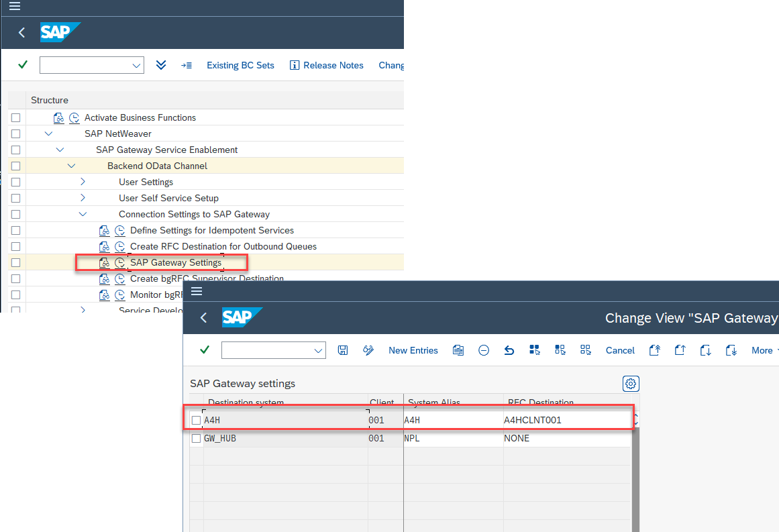Go back in IMG Structure window

coord(21,32)
